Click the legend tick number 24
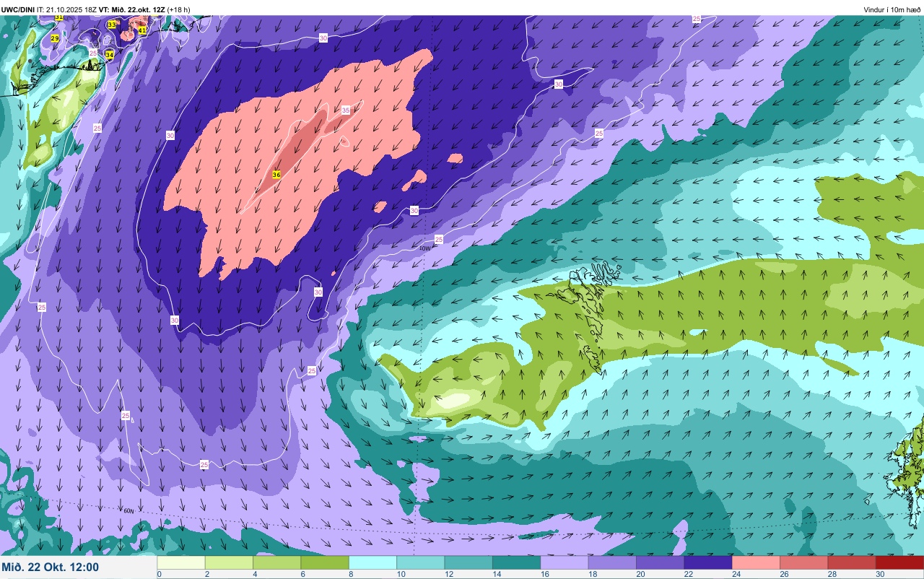Image resolution: width=924 pixels, height=579 pixels. (736, 574)
